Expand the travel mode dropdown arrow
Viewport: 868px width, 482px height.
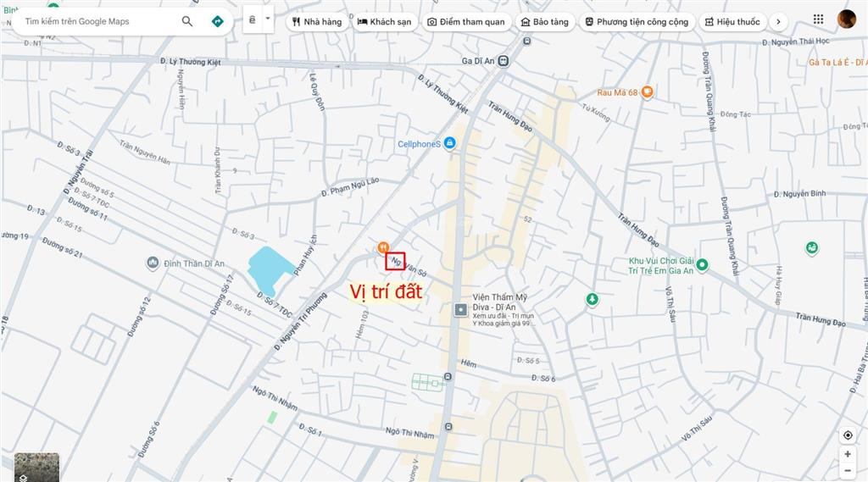point(268,19)
